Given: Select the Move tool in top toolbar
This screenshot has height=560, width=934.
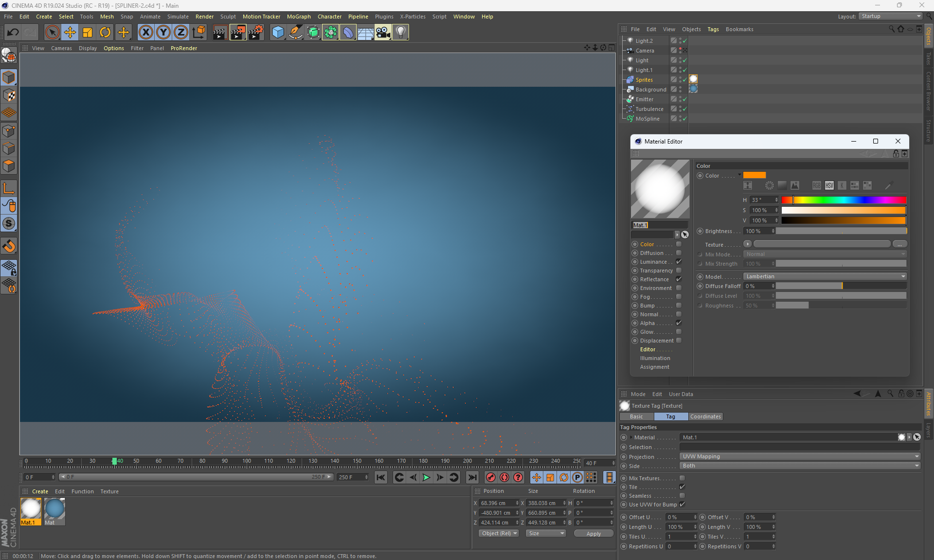Looking at the screenshot, I should click(x=70, y=33).
